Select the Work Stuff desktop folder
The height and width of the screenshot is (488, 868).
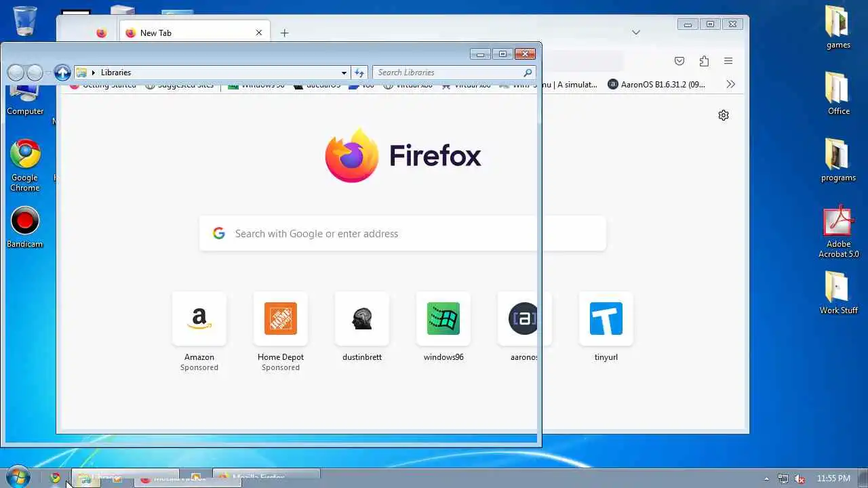pos(838,293)
